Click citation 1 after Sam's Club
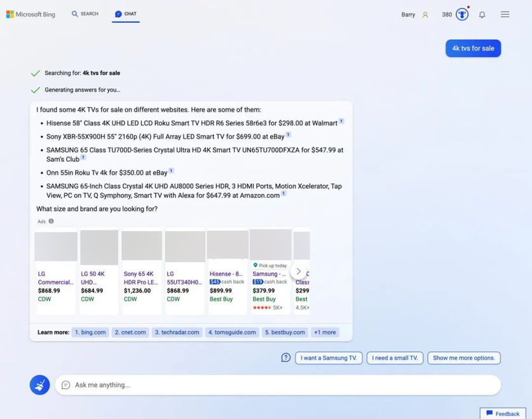The width and height of the screenshot is (532, 419). pyautogui.click(x=83, y=157)
